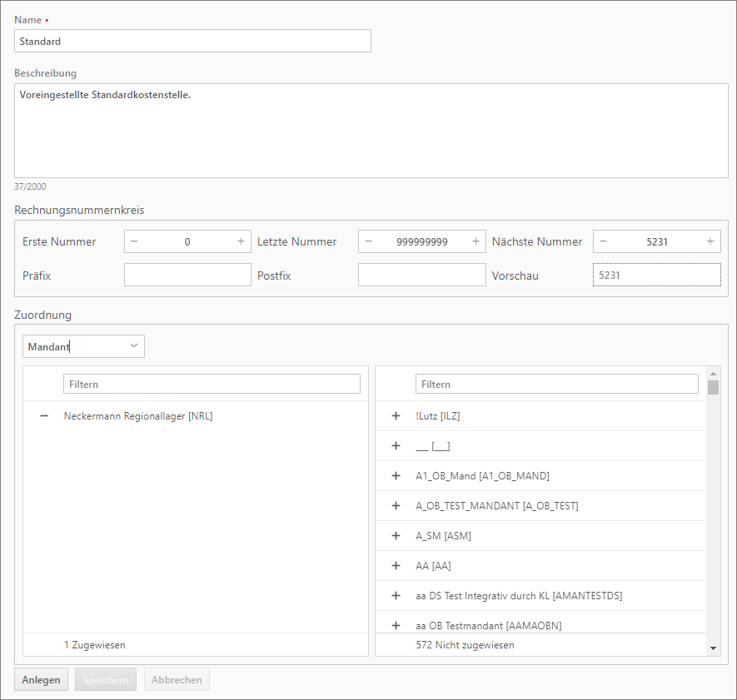The height and width of the screenshot is (700, 737).
Task: Click the Zuordnung section heading
Action: coord(42,315)
